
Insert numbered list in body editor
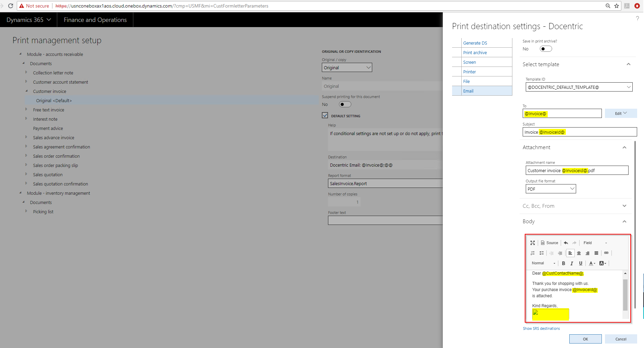tap(533, 253)
